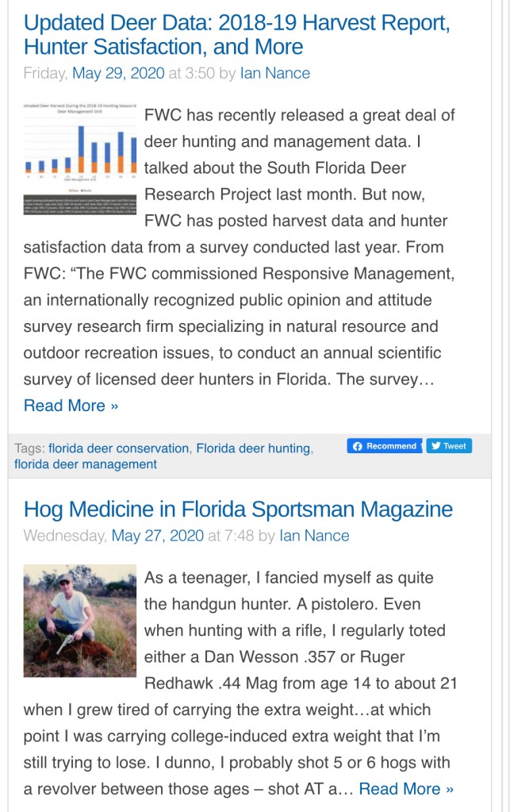Open the Updated Deer Data article title
The height and width of the screenshot is (812, 510).
(236, 35)
